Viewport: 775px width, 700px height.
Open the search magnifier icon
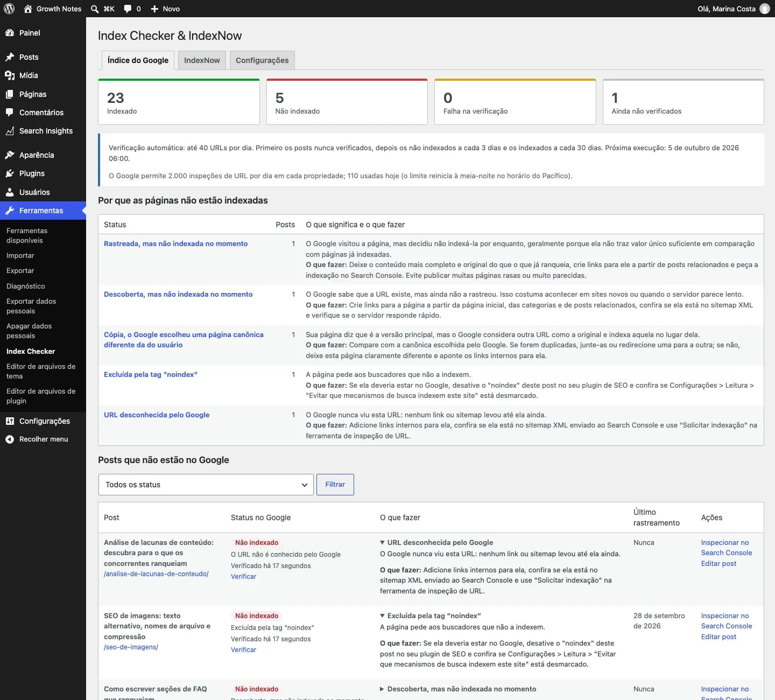point(95,9)
